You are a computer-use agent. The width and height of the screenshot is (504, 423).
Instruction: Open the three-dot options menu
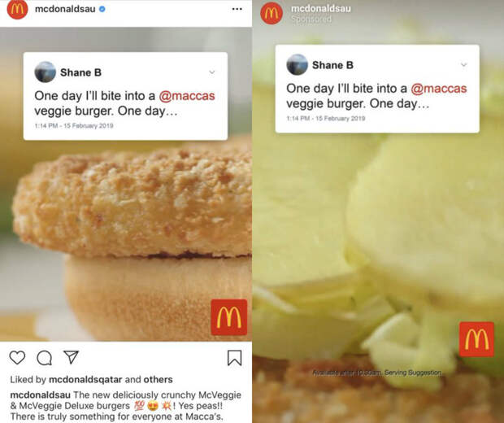[x=237, y=9]
